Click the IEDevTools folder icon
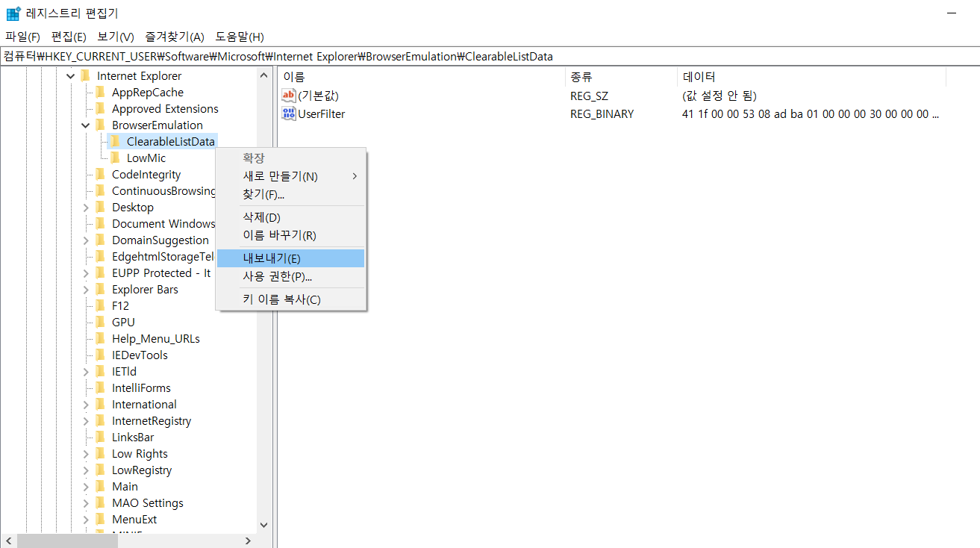 [x=100, y=355]
